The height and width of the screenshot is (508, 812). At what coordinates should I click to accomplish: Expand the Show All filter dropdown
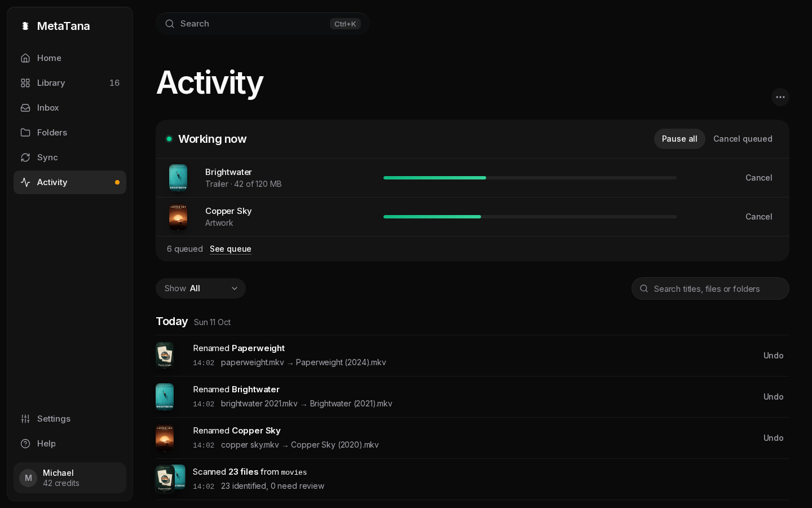201,288
